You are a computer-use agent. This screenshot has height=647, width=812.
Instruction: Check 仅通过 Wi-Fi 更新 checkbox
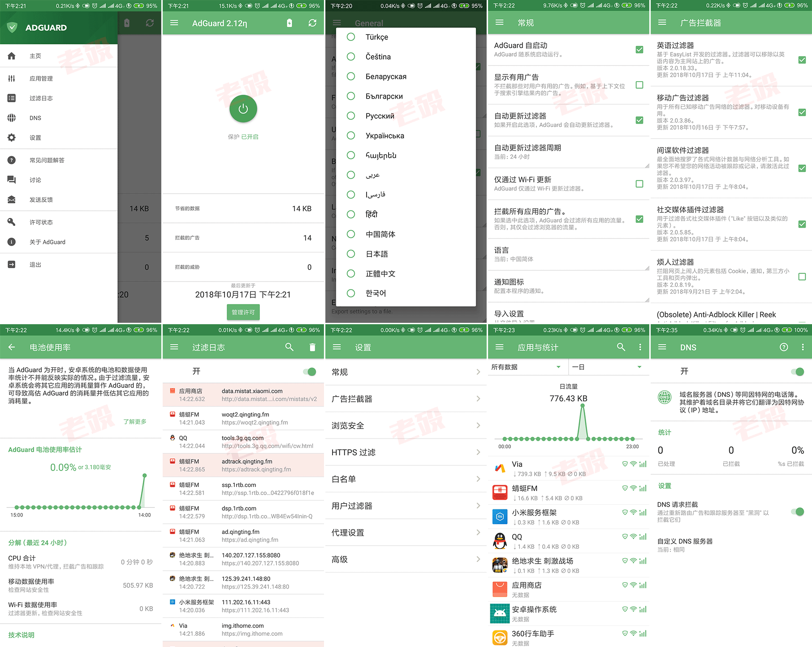[x=639, y=184]
